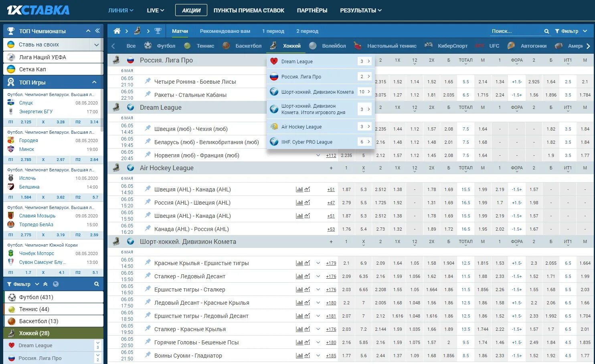Open +179 more markets link
This screenshot has height=364, width=595.
tap(331, 263)
